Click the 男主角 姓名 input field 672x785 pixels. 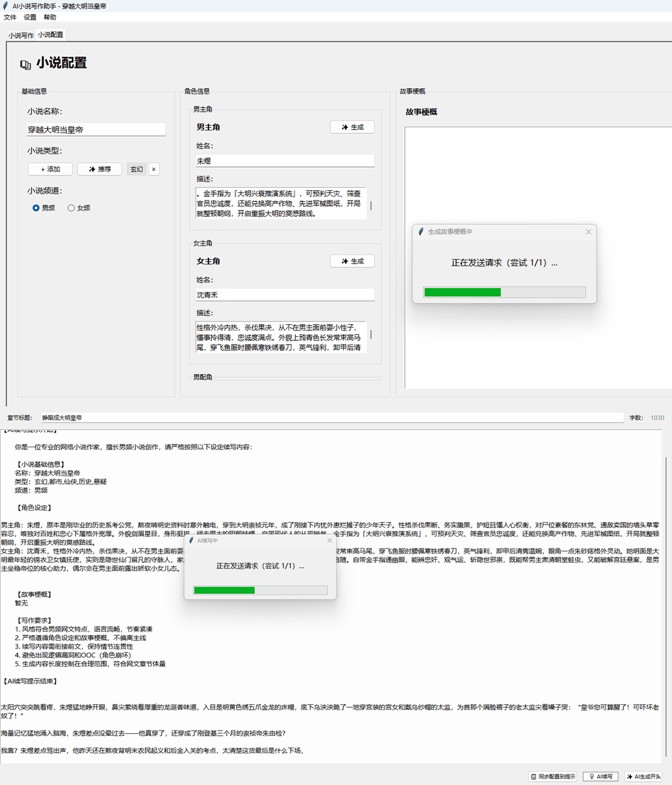tap(285, 161)
